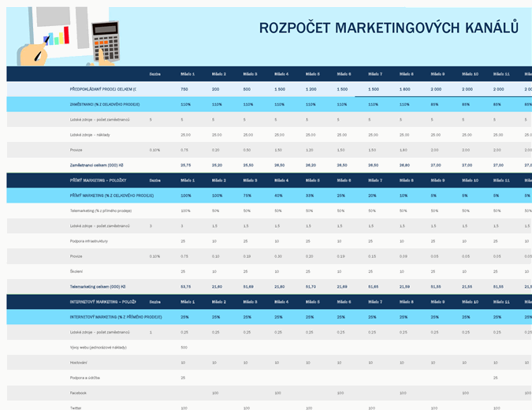Select the 'Sazba' header in the top row
Screen dimensions: 532x410
[154, 74]
